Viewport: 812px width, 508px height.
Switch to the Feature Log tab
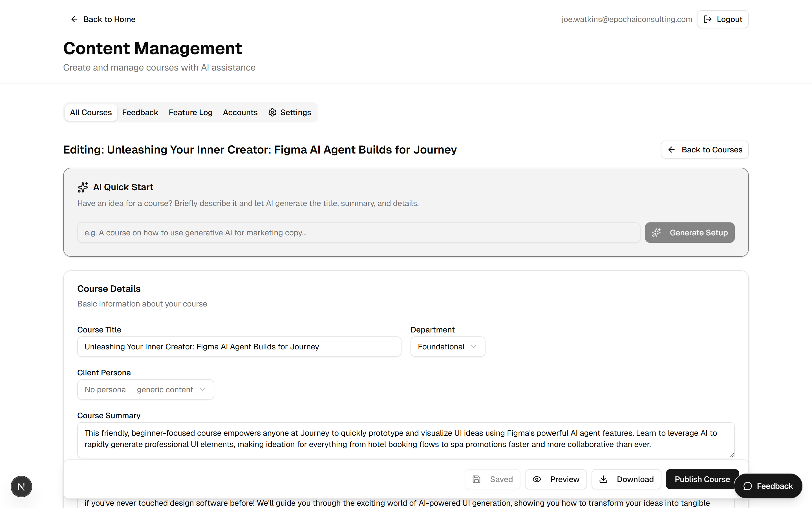tap(191, 112)
